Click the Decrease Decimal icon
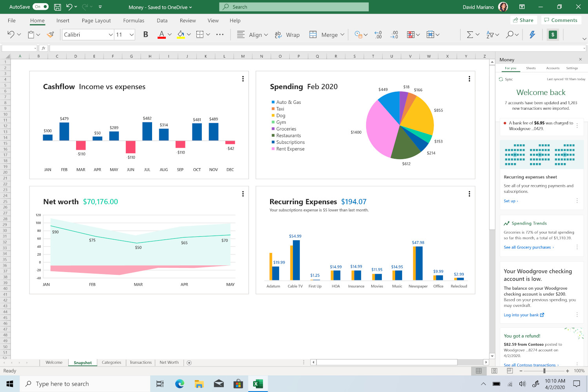 [x=394, y=34]
